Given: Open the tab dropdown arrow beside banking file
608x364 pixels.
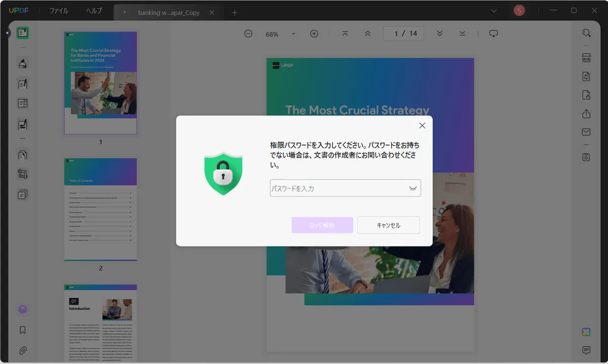Looking at the screenshot, I should tap(125, 13).
